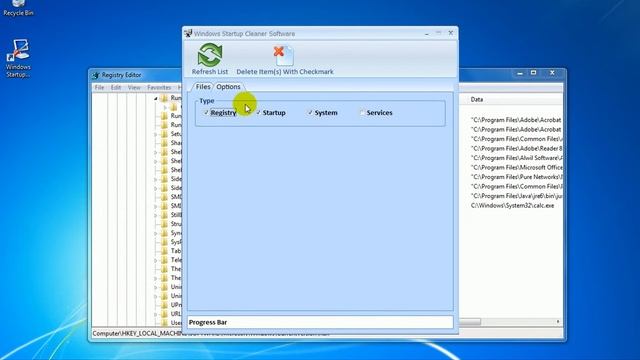Toggle the Startup checkbox
Image resolution: width=640 pixels, height=360 pixels.
[258, 112]
